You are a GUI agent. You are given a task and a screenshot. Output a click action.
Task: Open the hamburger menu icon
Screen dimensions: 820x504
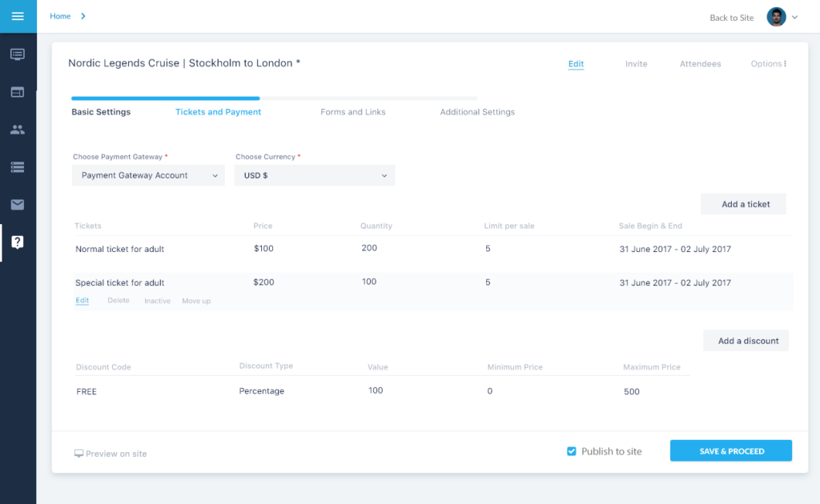coord(18,16)
